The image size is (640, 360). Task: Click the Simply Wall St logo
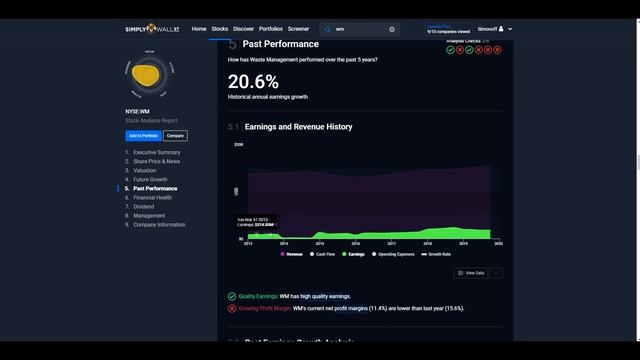(x=152, y=29)
